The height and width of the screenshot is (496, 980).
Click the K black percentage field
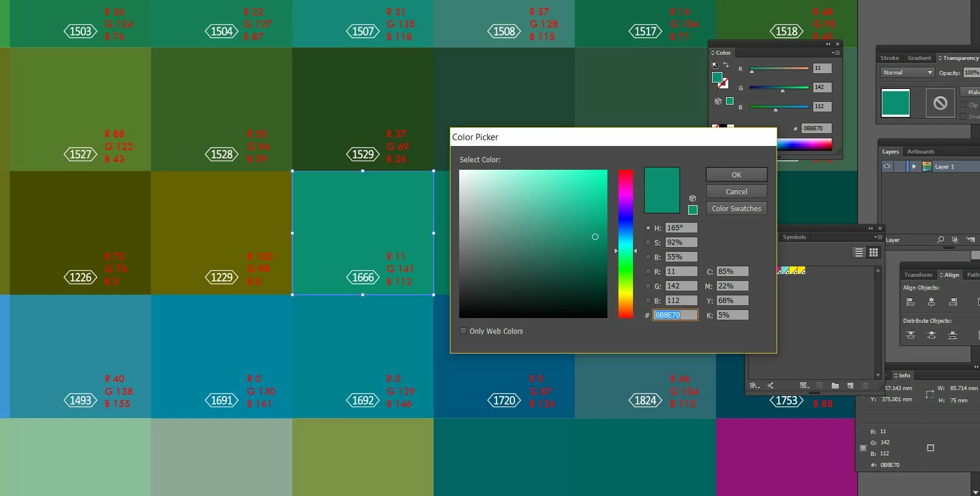[x=732, y=315]
